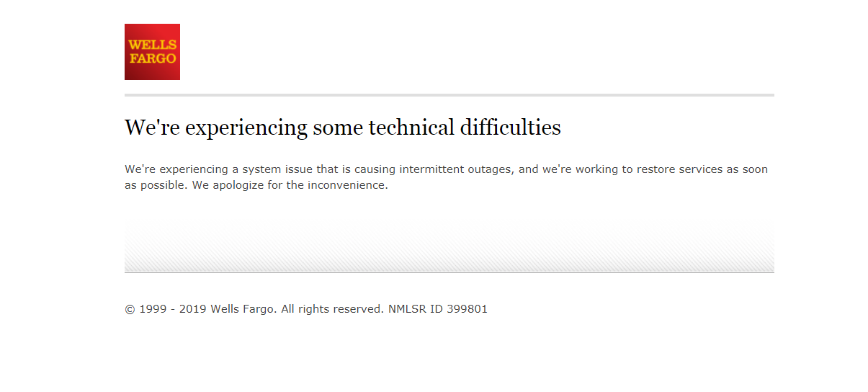Click the word "technical" in the heading
The width and height of the screenshot is (868, 392).
click(411, 128)
